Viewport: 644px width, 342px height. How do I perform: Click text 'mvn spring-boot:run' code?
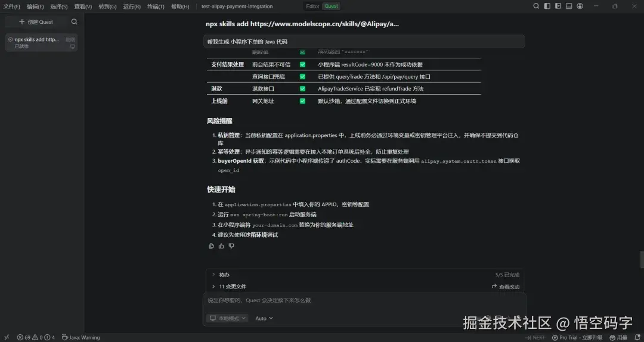(x=259, y=214)
